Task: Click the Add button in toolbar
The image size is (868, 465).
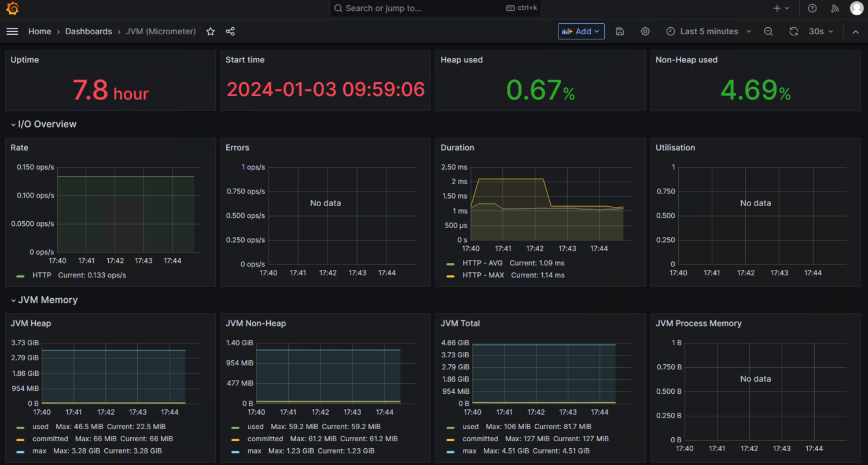Action: 581,31
